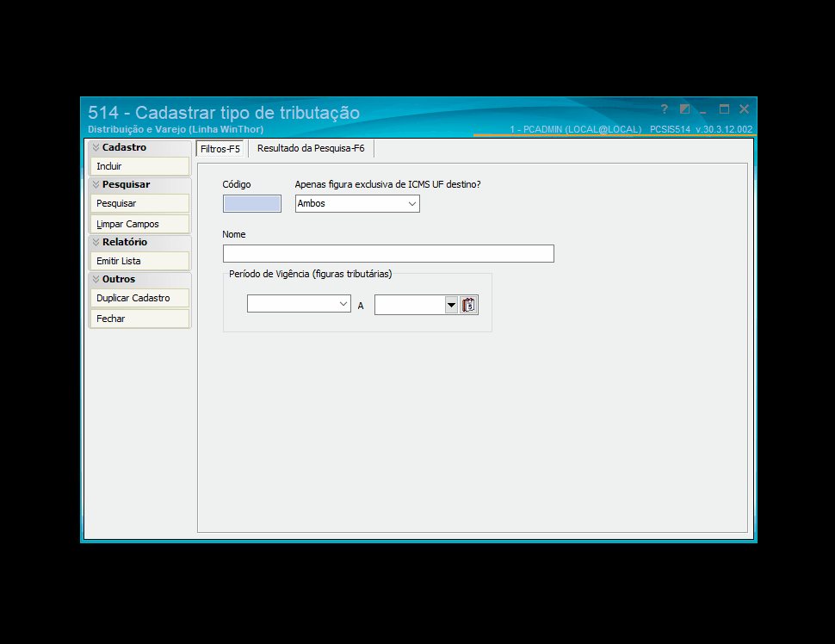
Task: Click Limpar Campos button
Action: click(140, 224)
